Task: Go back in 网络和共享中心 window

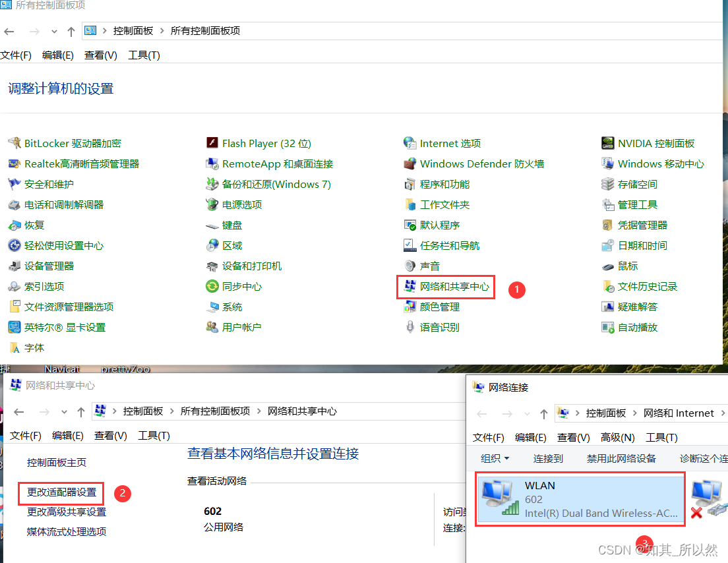Action: [x=18, y=411]
